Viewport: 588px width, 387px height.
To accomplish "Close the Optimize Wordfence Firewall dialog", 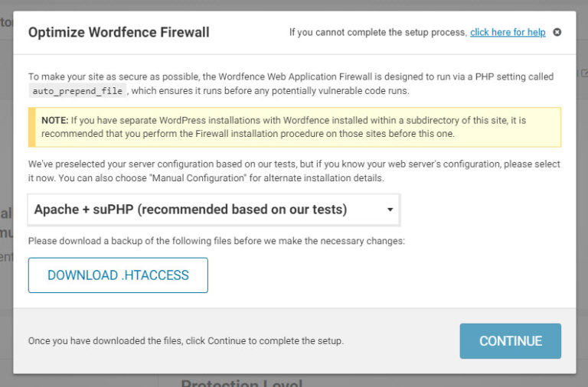I will (557, 32).
